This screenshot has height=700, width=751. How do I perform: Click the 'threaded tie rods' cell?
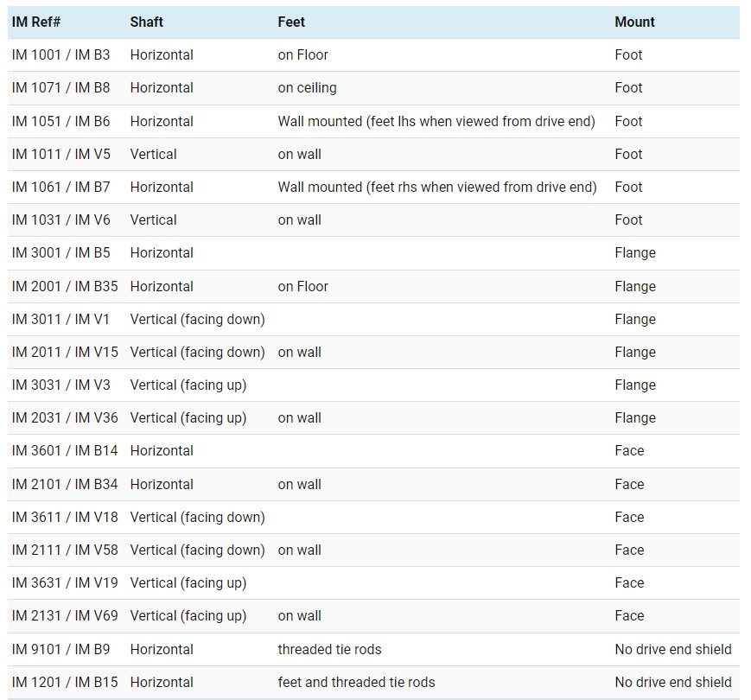(329, 649)
